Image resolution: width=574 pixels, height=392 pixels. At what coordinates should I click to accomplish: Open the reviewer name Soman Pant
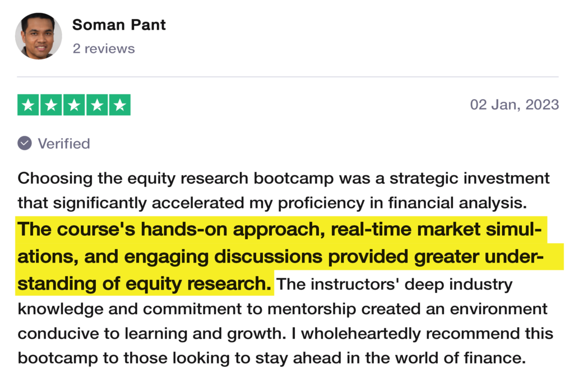click(119, 25)
